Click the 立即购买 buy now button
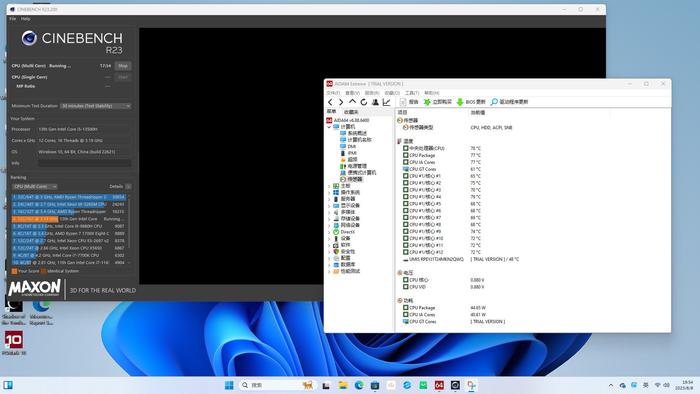Screen dimensions: 700x394 (x=438, y=102)
